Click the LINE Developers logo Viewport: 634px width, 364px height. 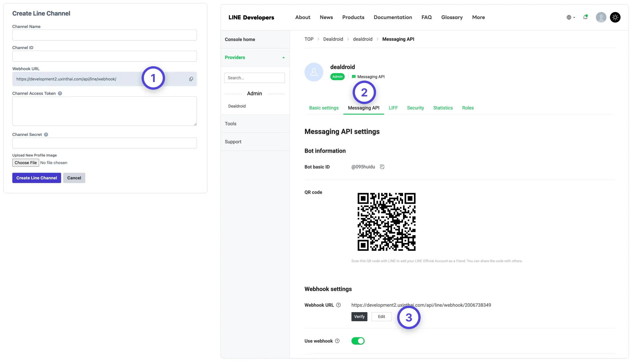tap(251, 17)
